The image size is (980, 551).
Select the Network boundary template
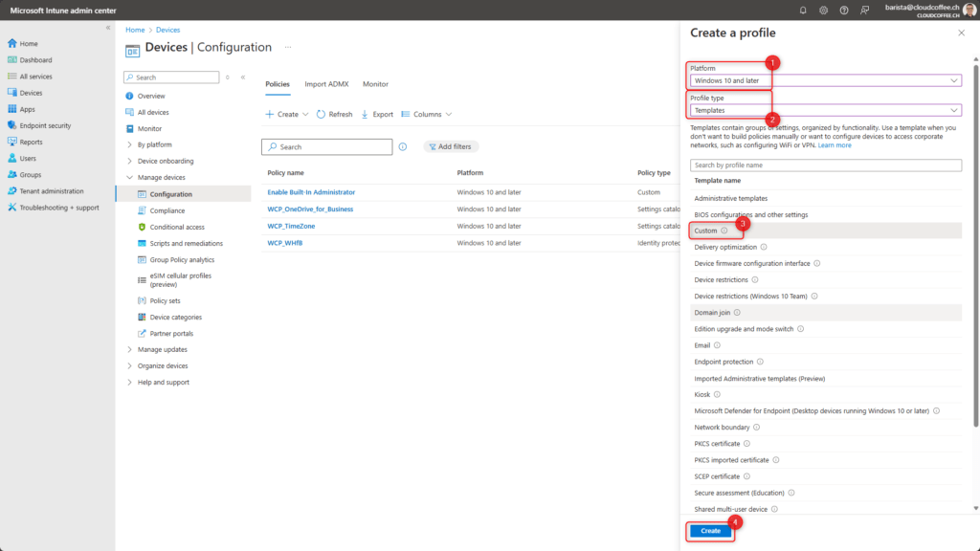pos(825,428)
